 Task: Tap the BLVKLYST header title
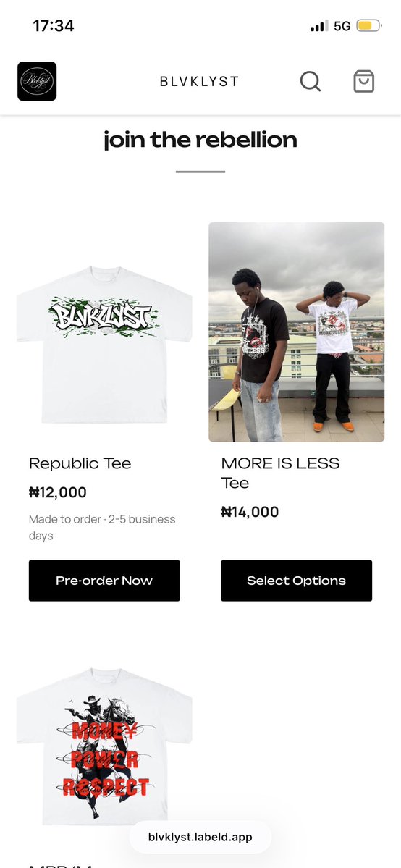(199, 81)
